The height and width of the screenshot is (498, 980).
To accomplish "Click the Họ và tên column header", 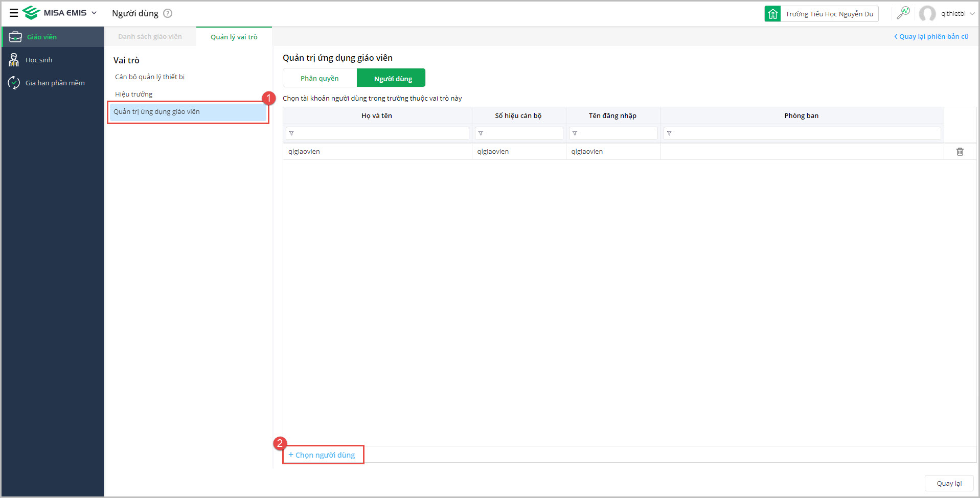I will coord(377,115).
